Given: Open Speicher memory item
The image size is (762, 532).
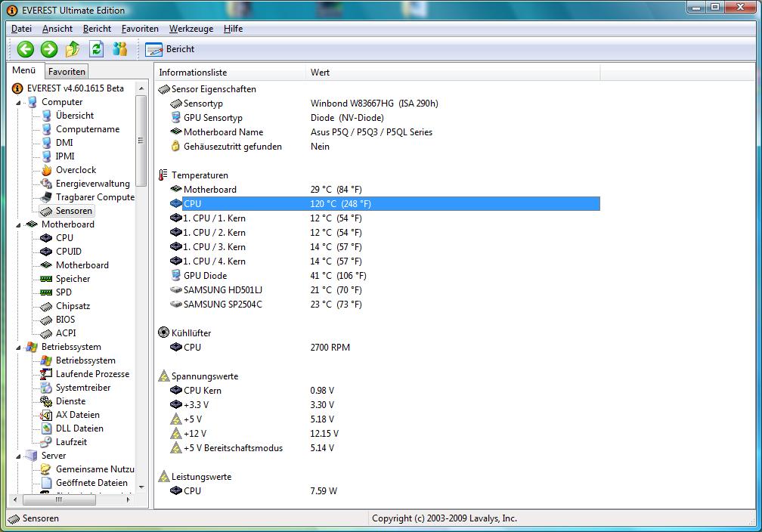Looking at the screenshot, I should pyautogui.click(x=73, y=279).
